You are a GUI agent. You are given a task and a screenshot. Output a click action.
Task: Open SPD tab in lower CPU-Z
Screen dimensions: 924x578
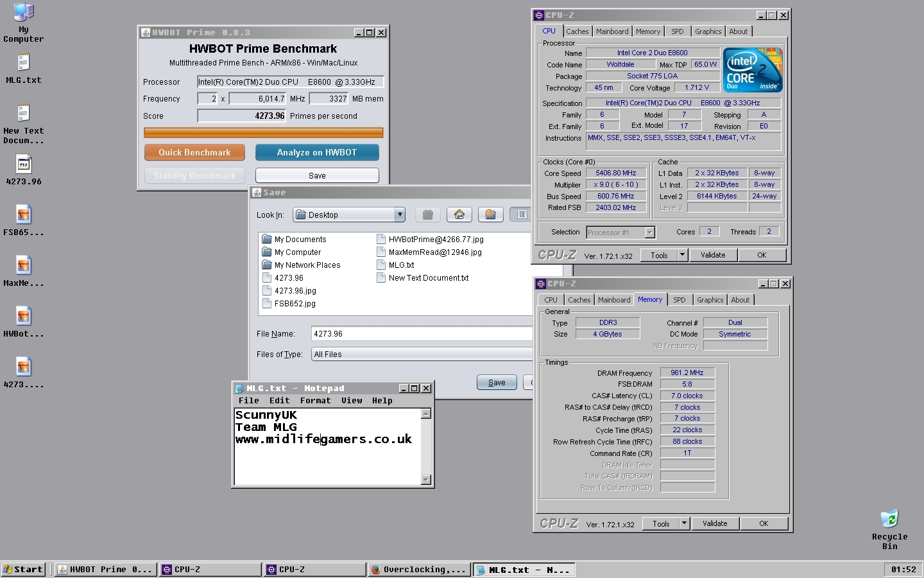point(680,300)
